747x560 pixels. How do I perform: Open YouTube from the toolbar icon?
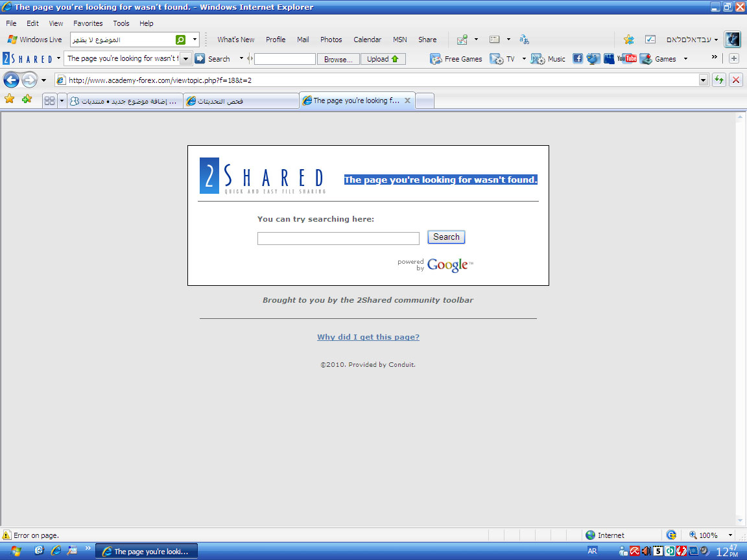coord(626,59)
